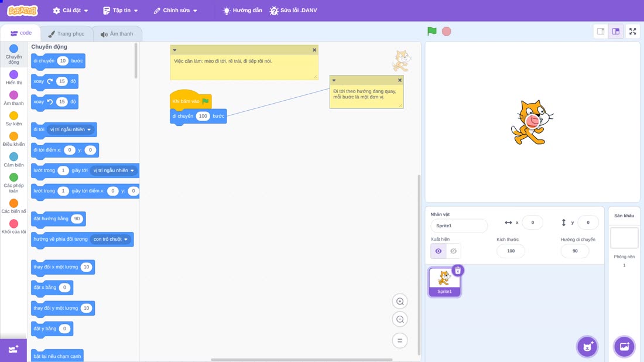
Task: Reset workspace zoom to default
Action: click(x=400, y=341)
